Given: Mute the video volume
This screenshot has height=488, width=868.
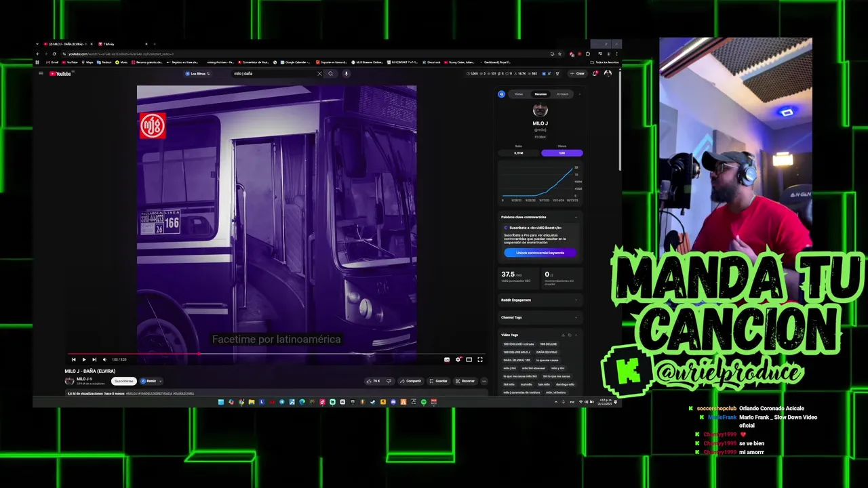Looking at the screenshot, I should pyautogui.click(x=104, y=359).
